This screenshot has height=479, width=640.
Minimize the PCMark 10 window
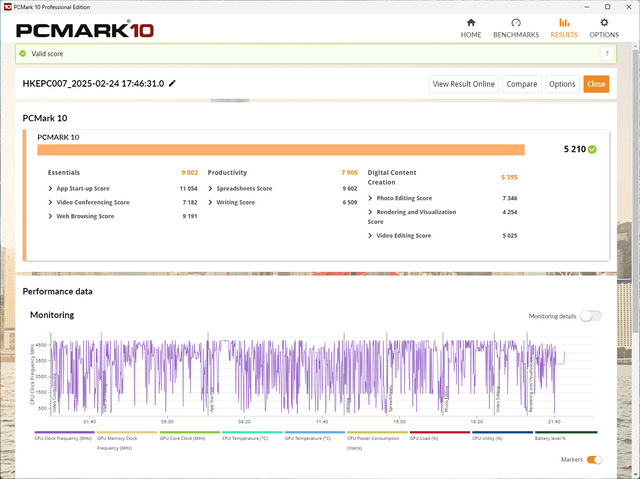(x=587, y=7)
